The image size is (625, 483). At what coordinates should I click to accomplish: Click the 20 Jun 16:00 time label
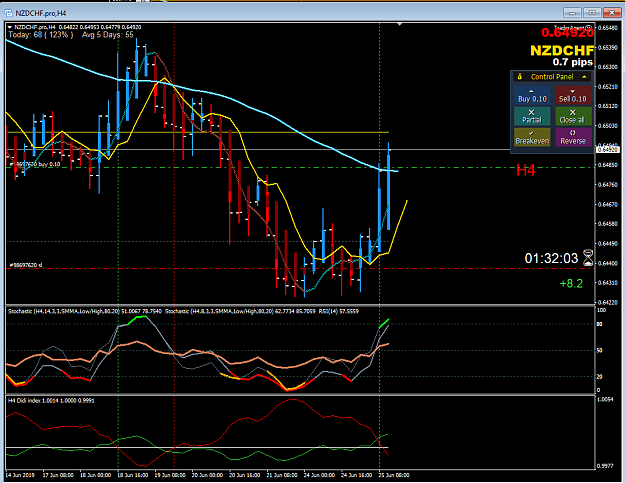pos(244,475)
